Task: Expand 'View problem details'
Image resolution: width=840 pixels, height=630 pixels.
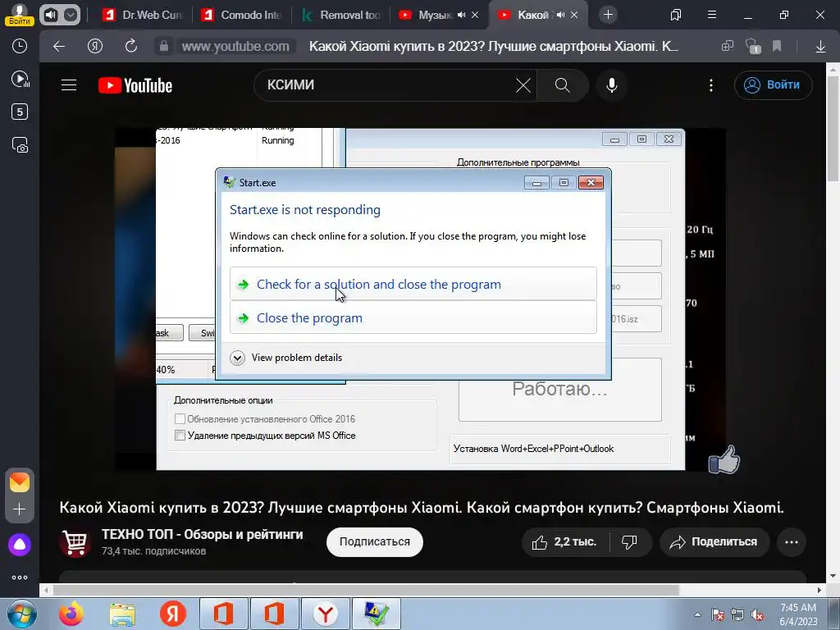Action: (286, 358)
